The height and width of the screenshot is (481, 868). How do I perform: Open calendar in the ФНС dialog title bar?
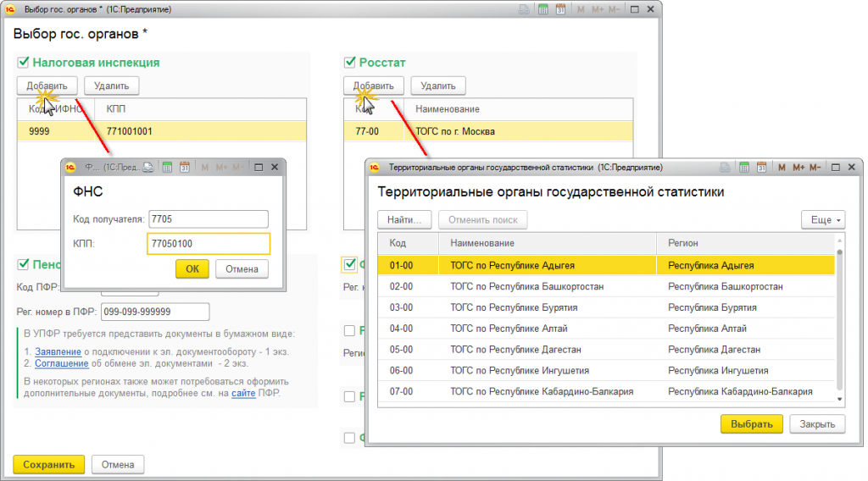pyautogui.click(x=184, y=168)
